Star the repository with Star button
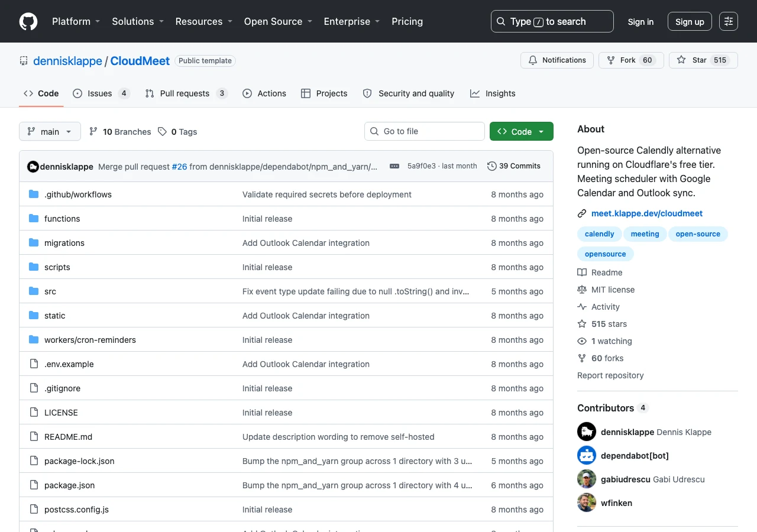This screenshot has height=532, width=757. coord(703,60)
